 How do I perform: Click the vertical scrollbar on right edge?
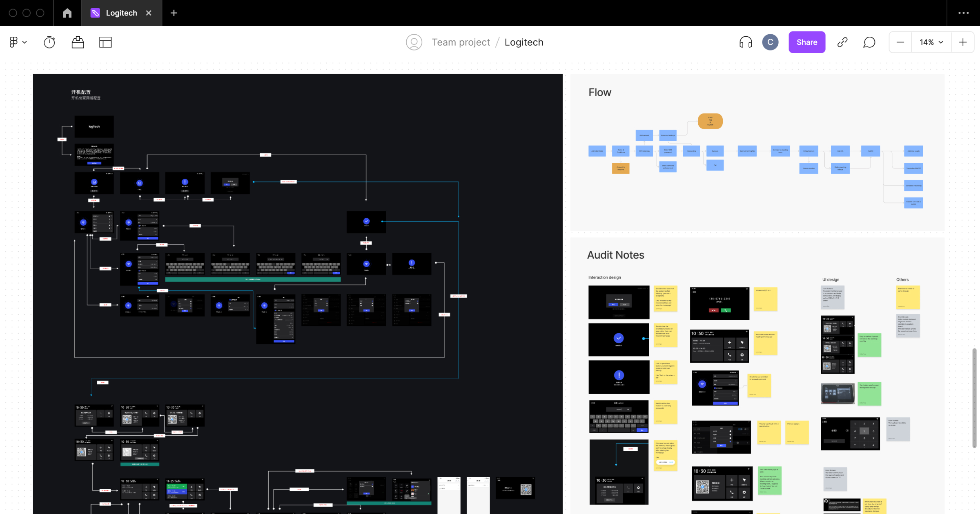click(x=974, y=398)
